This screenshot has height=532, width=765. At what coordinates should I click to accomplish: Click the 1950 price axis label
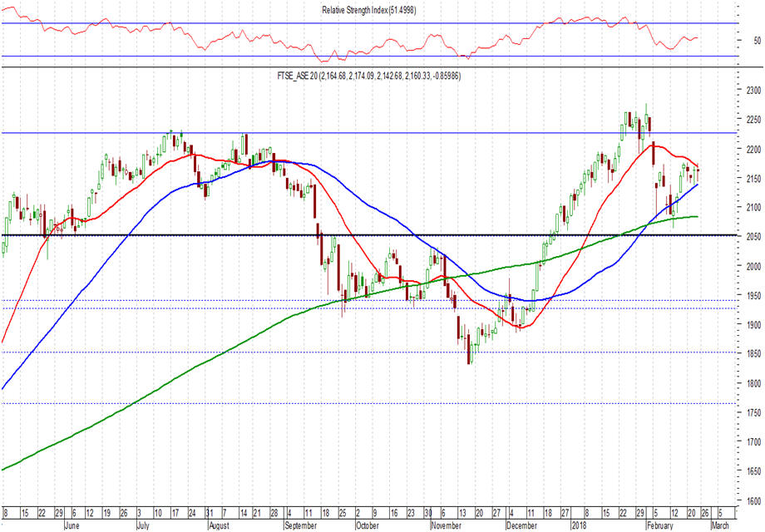(x=753, y=295)
